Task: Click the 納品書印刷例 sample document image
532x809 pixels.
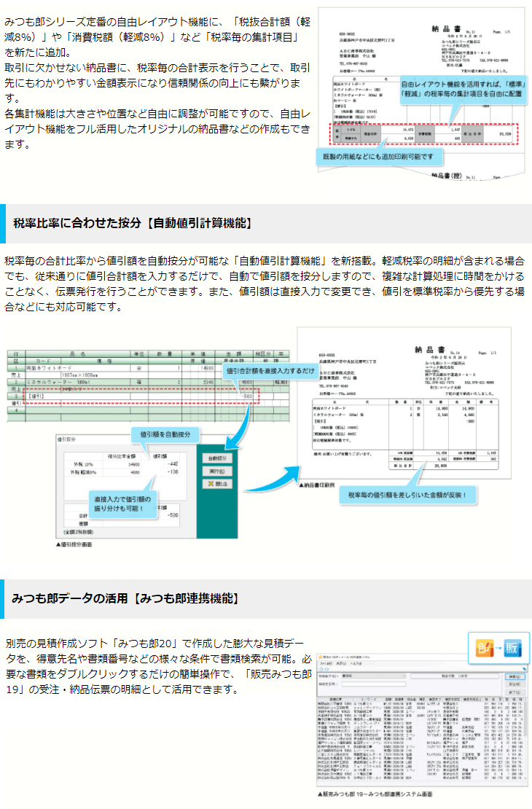Action: pyautogui.click(x=404, y=403)
